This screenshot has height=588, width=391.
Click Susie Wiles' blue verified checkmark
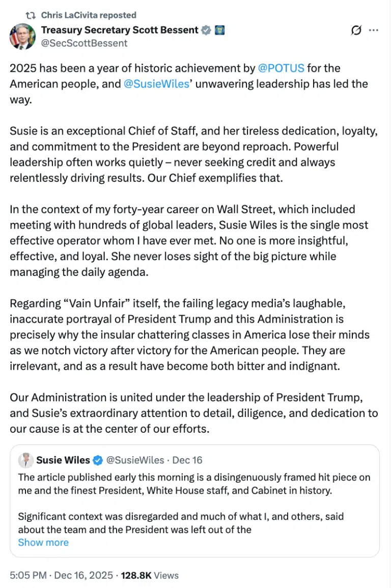98,460
